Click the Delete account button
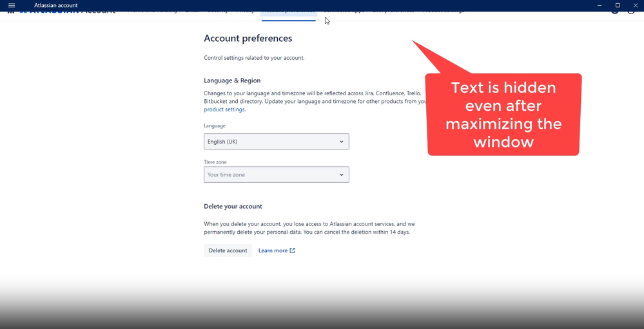 [x=228, y=250]
